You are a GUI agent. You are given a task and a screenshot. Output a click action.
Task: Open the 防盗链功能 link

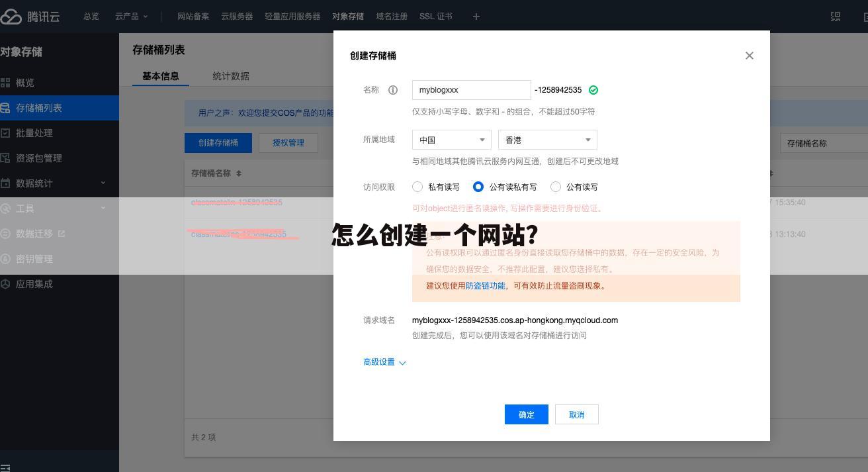click(486, 286)
